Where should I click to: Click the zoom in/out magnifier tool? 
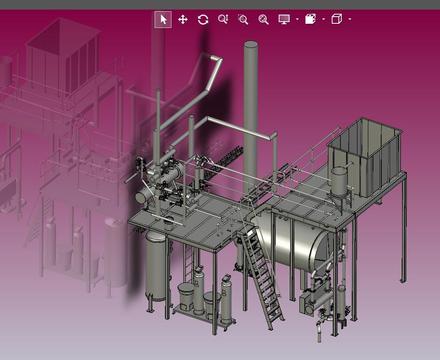[223, 19]
